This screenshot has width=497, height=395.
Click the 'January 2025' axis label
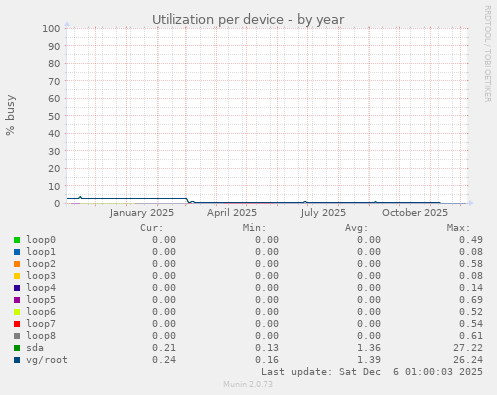point(142,213)
